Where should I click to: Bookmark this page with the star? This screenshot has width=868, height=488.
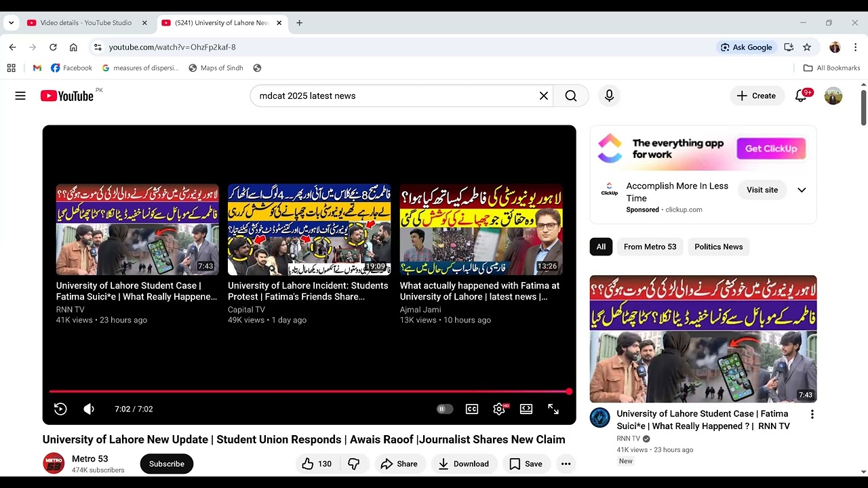tap(807, 47)
